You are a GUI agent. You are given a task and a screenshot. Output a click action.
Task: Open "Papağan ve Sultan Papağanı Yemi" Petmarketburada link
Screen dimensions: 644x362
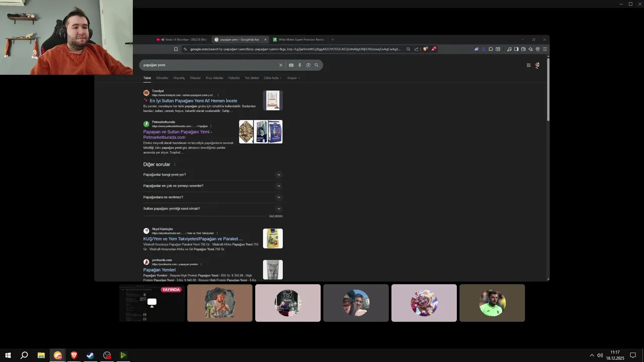coord(178,134)
